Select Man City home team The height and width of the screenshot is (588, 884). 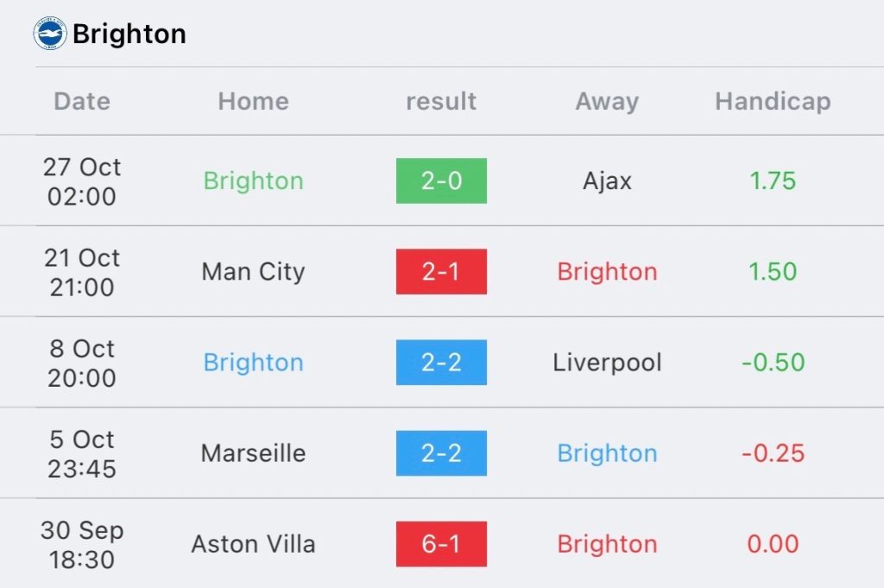point(253,272)
